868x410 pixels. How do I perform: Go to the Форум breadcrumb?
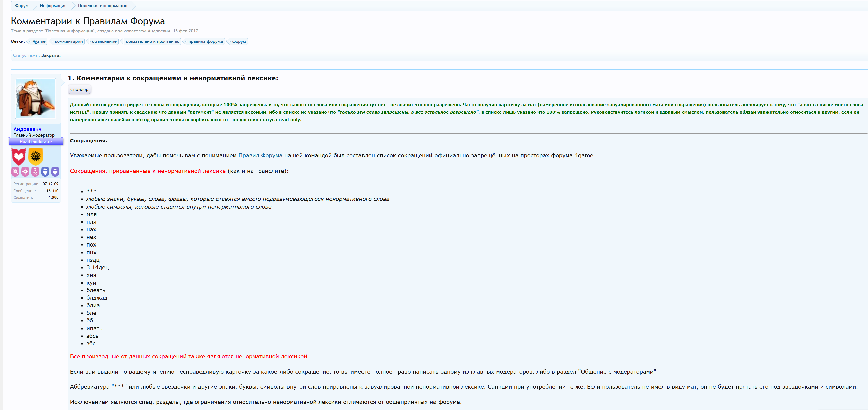point(22,5)
